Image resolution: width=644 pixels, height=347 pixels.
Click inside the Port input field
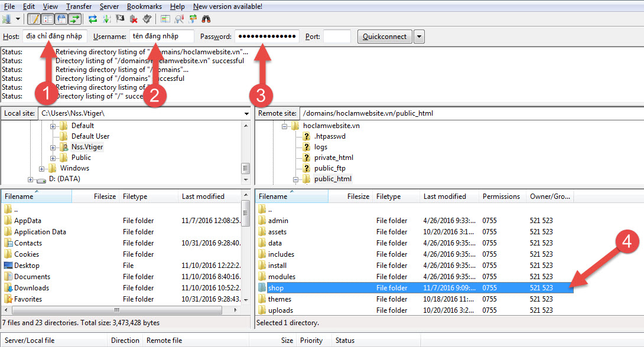click(337, 36)
